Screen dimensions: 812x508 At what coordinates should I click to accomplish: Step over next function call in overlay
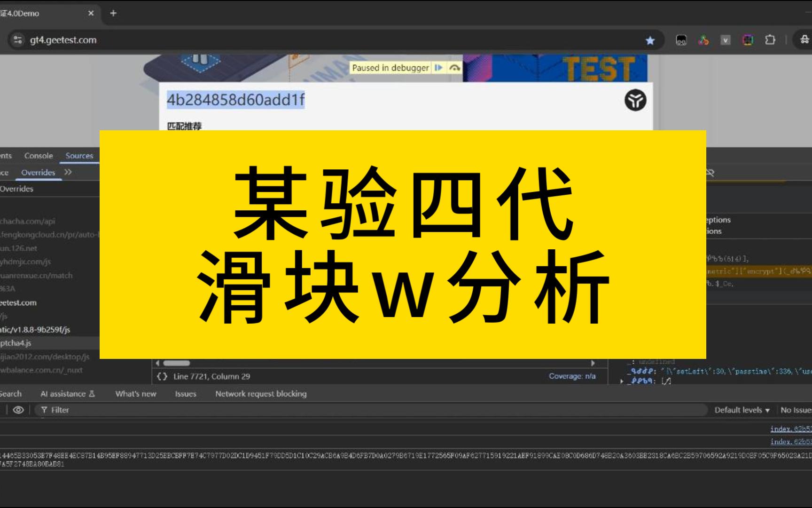454,68
